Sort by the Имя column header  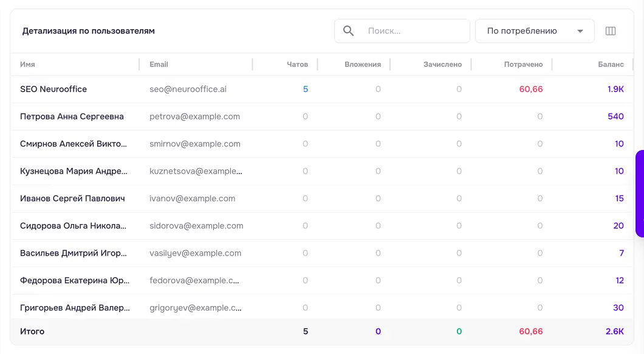[27, 64]
